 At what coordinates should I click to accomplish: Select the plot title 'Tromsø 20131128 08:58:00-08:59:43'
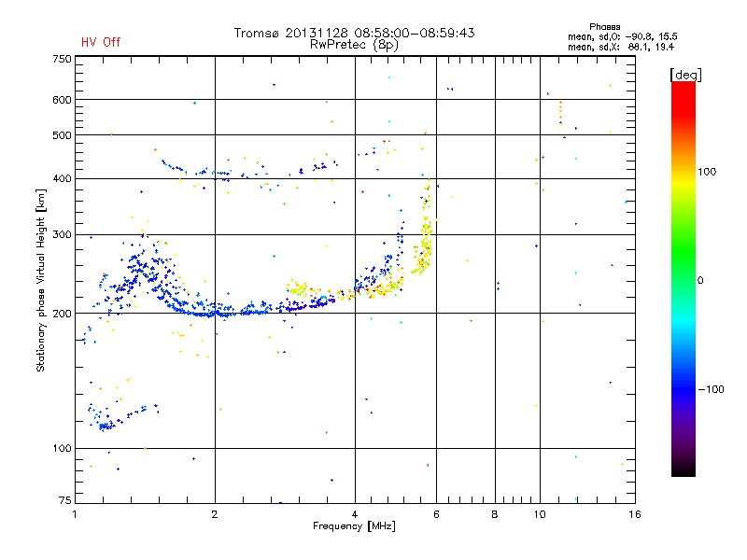tap(355, 33)
